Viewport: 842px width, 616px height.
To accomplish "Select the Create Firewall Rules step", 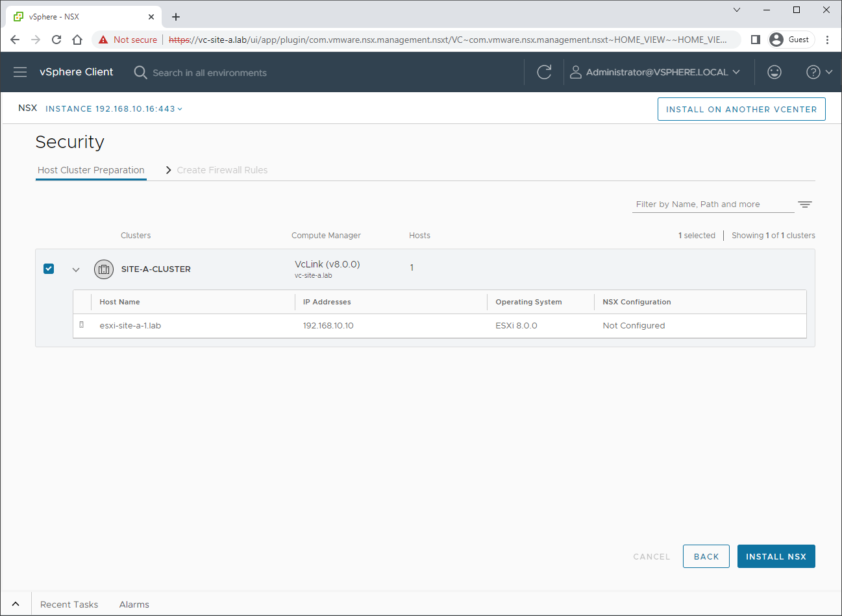I will point(222,170).
